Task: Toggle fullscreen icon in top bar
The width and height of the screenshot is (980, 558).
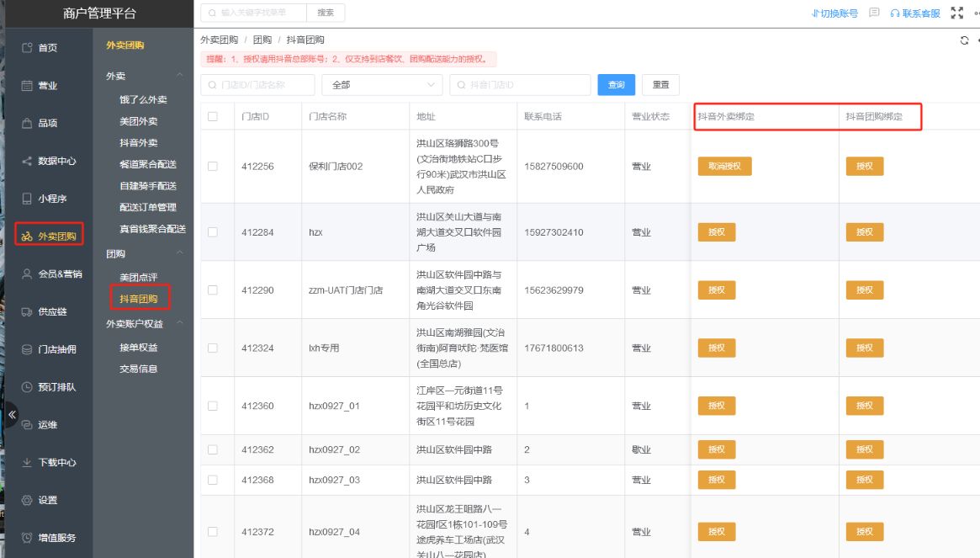Action: tap(957, 13)
